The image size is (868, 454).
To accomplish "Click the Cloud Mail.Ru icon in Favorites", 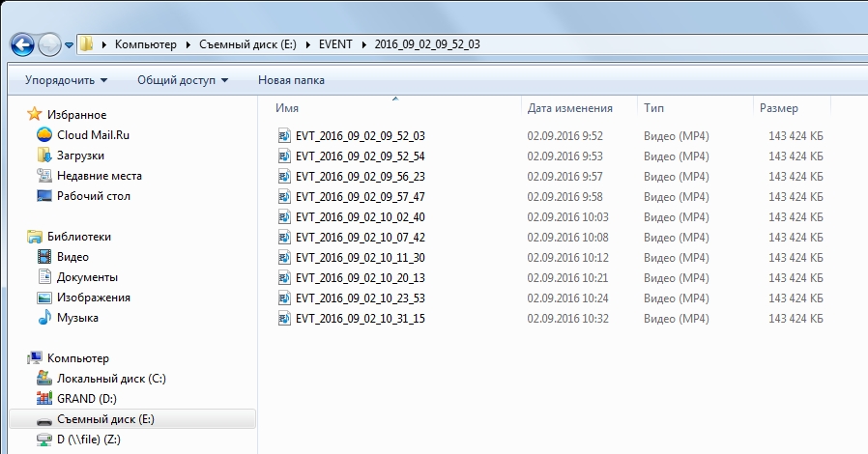I will point(43,135).
